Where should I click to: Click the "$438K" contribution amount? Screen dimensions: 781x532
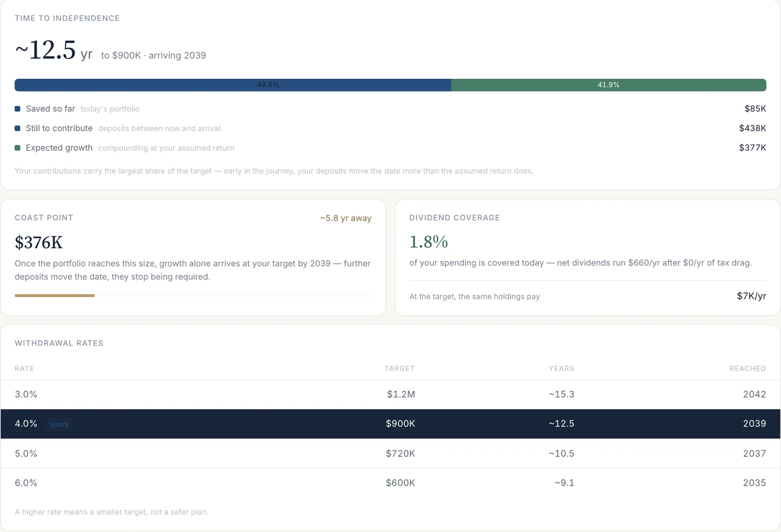(x=753, y=128)
